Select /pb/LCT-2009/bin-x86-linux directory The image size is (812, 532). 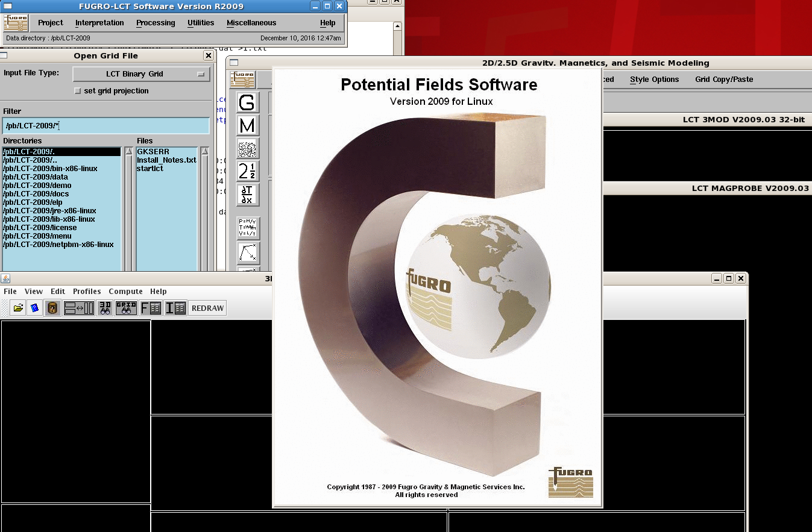point(61,169)
